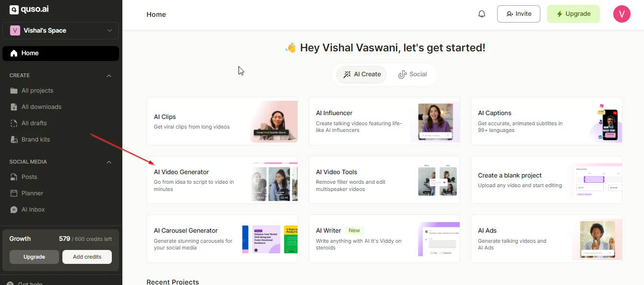Screen dimensions: 644x285
Task: Click the Posts document icon
Action: pyautogui.click(x=14, y=177)
